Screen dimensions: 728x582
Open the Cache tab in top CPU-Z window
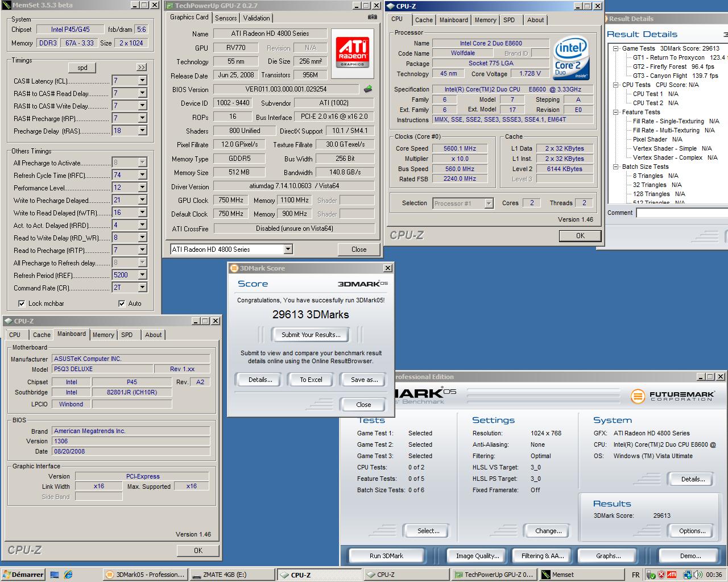click(x=424, y=20)
